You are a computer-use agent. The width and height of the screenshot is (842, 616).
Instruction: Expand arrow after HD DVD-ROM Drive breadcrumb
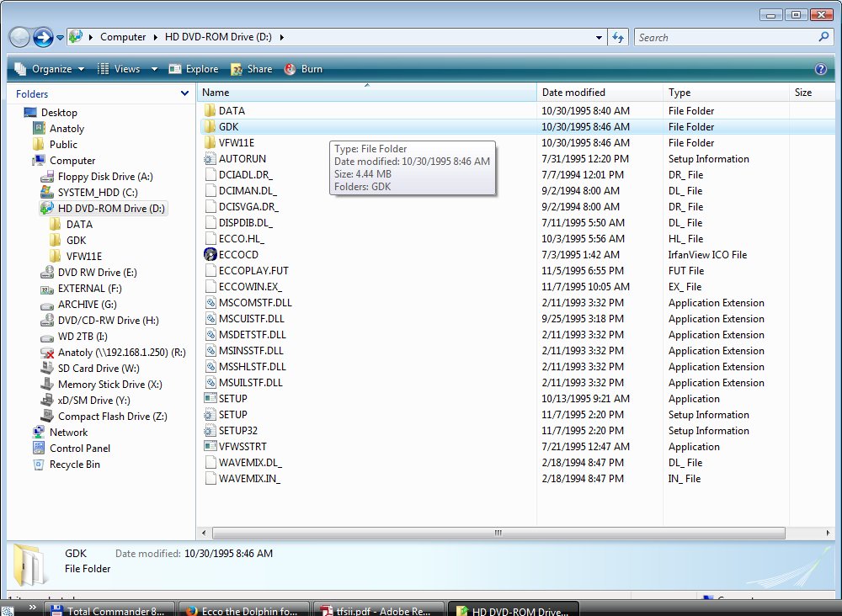click(x=281, y=38)
